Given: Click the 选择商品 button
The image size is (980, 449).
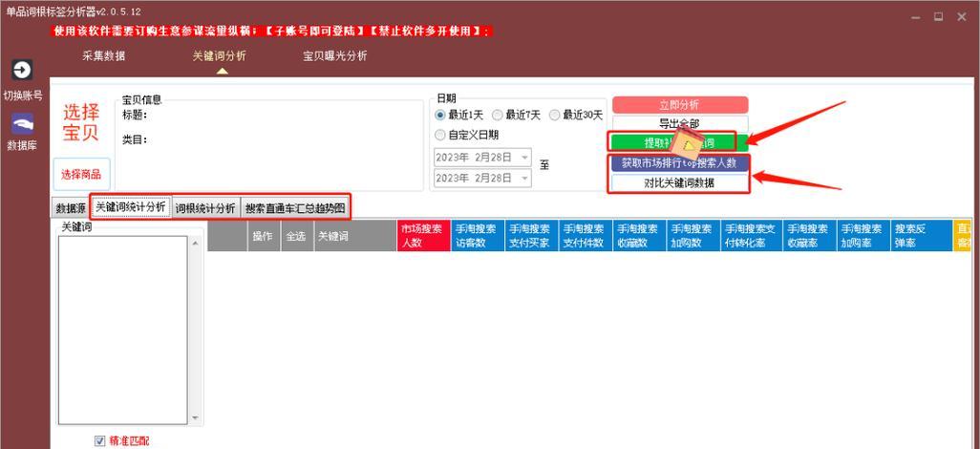Looking at the screenshot, I should coord(81,175).
